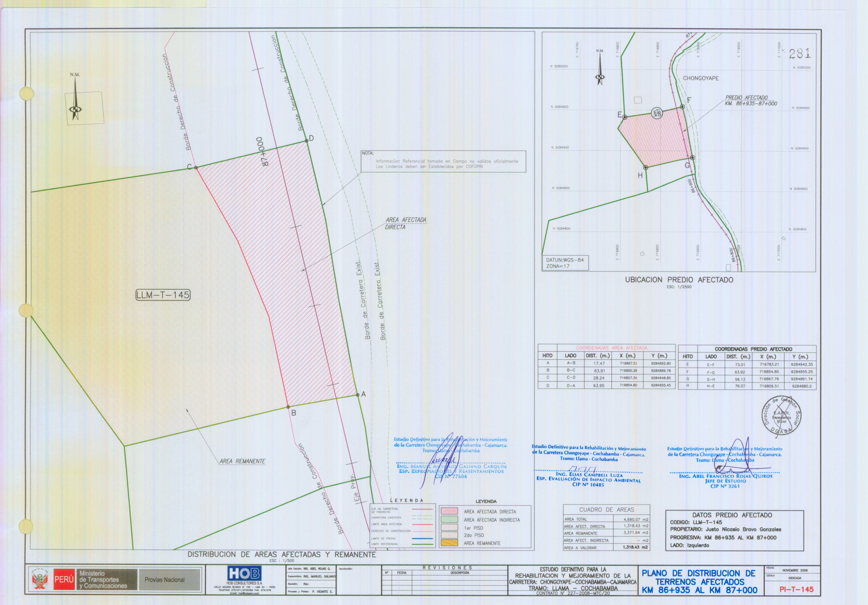868x605 pixels.
Task: Click the HOB Consultores logo
Action: (244, 573)
